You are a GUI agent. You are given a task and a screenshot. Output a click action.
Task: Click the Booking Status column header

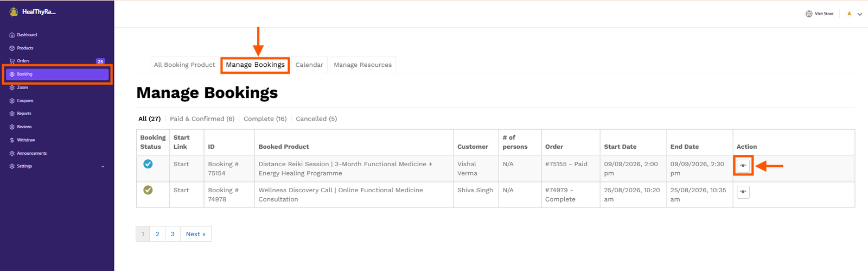153,142
